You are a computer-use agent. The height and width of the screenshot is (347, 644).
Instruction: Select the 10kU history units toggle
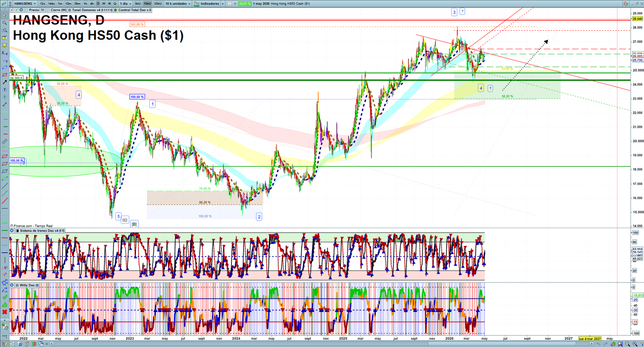(x=147, y=4)
